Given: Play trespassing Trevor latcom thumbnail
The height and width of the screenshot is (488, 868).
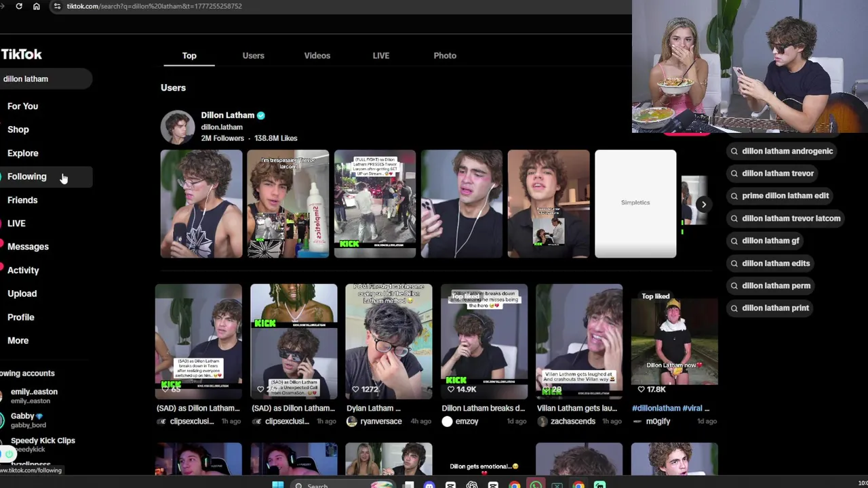Looking at the screenshot, I should [288, 204].
